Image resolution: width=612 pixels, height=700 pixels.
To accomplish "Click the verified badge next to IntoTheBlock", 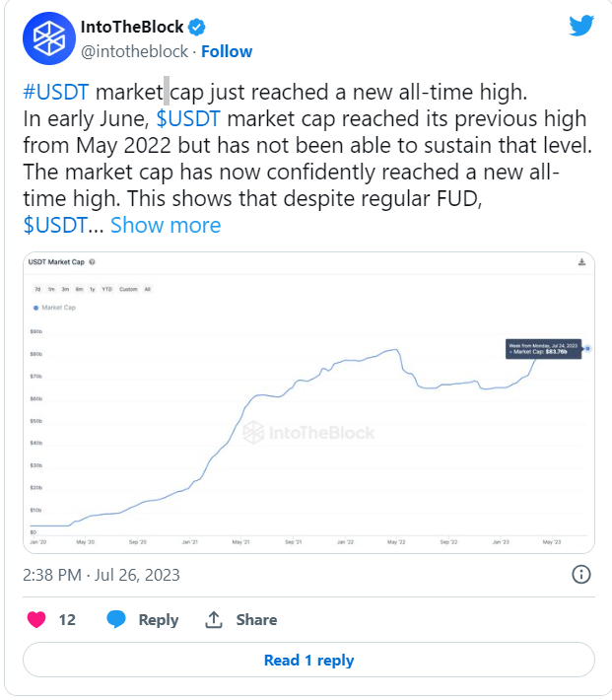I will pos(196,28).
